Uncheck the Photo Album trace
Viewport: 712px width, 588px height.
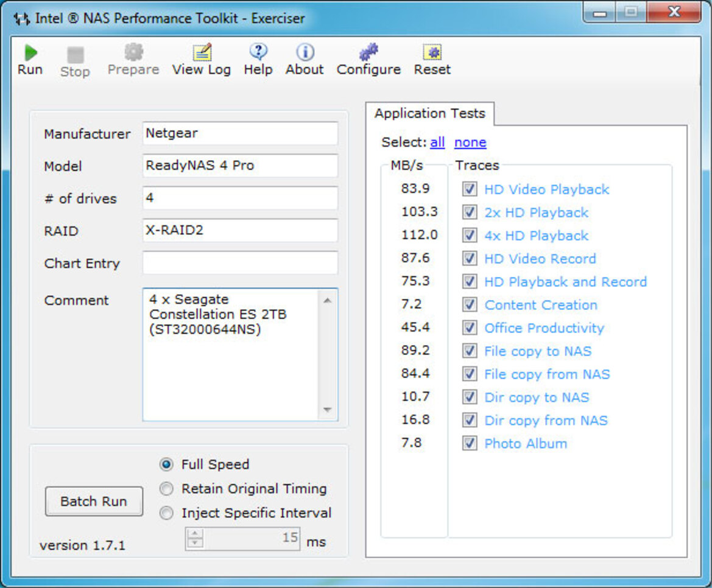pyautogui.click(x=470, y=443)
